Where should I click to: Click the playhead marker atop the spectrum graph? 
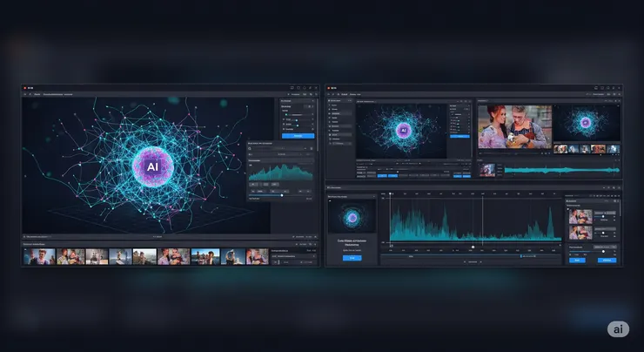390,193
